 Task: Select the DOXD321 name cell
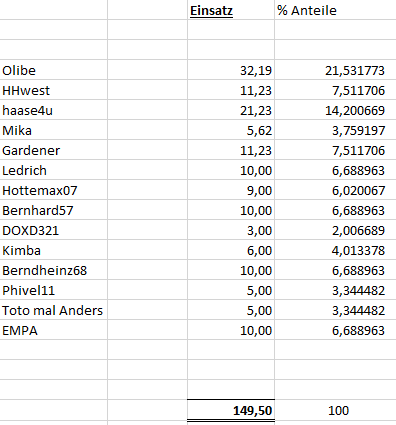[54, 230]
